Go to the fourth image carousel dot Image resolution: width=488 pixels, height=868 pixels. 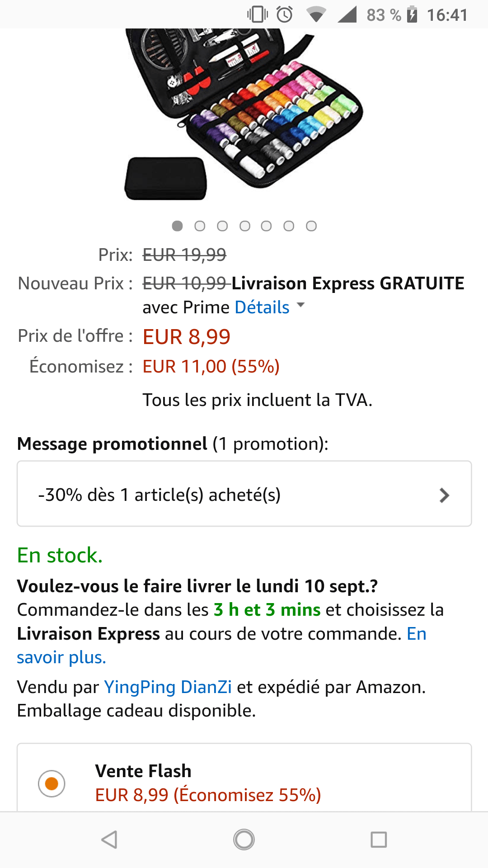coord(244,226)
